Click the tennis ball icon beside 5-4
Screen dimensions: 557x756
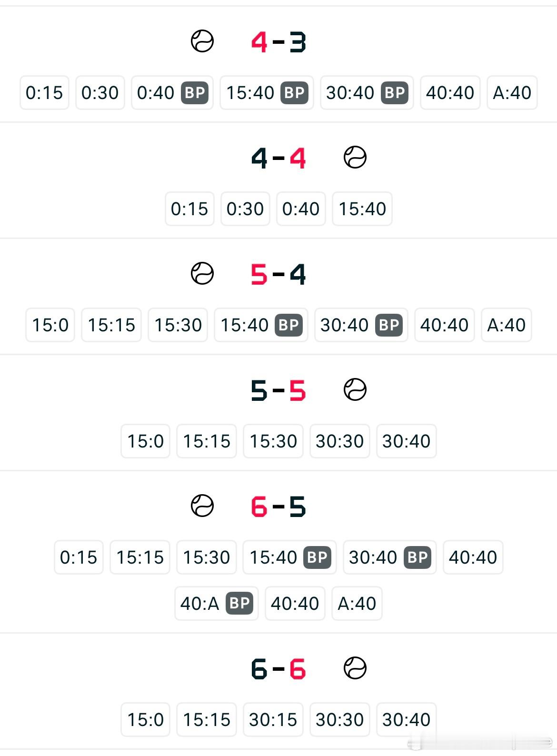click(x=202, y=273)
